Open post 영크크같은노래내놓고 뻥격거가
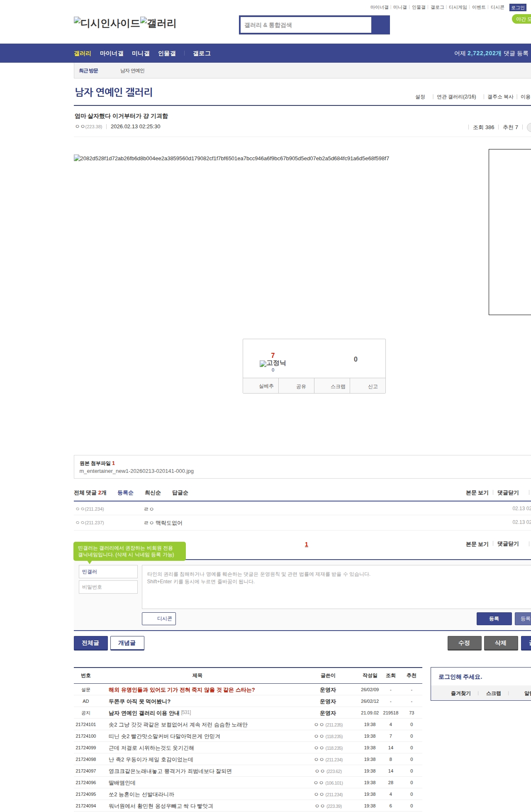The height and width of the screenshot is (812, 531). click(x=170, y=771)
